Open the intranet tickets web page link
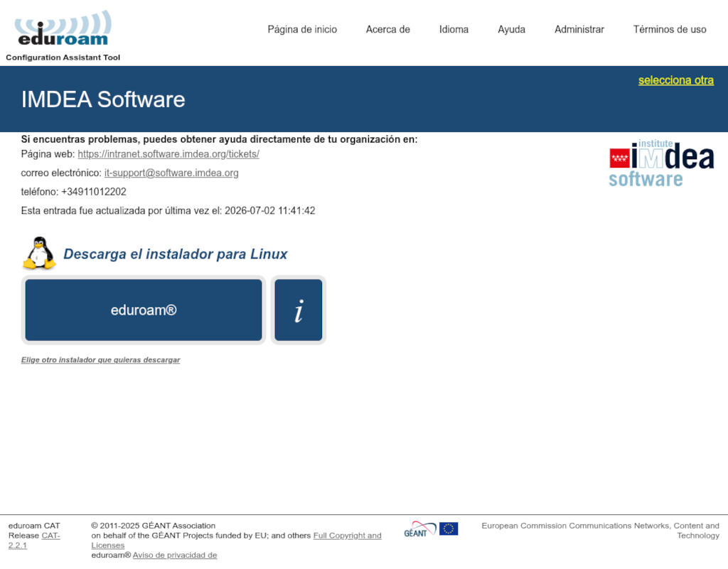The width and height of the screenshot is (728, 569). [168, 154]
